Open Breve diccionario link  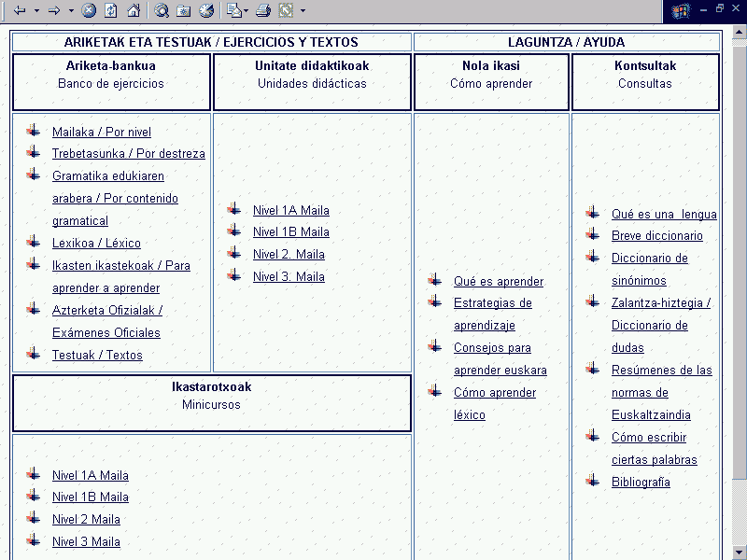coord(657,236)
